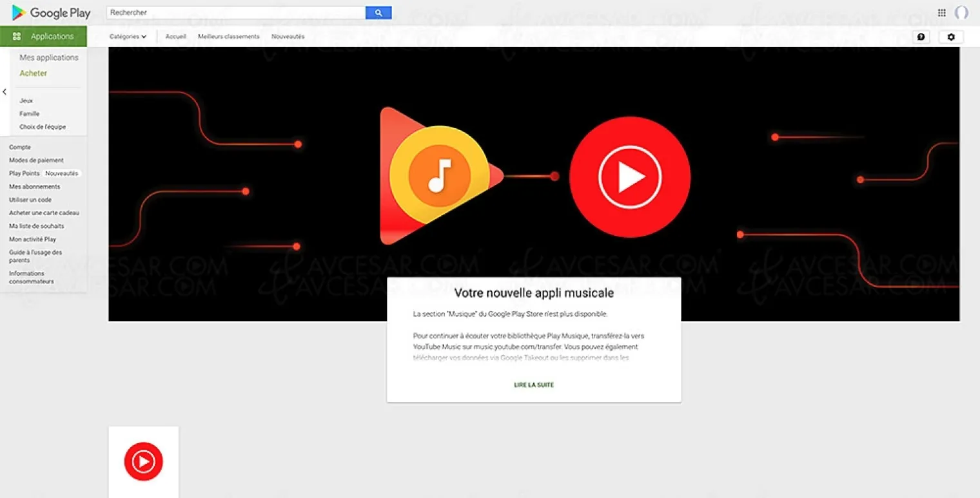Viewport: 980px width, 498px height.
Task: Open Play Points
Action: click(x=24, y=173)
